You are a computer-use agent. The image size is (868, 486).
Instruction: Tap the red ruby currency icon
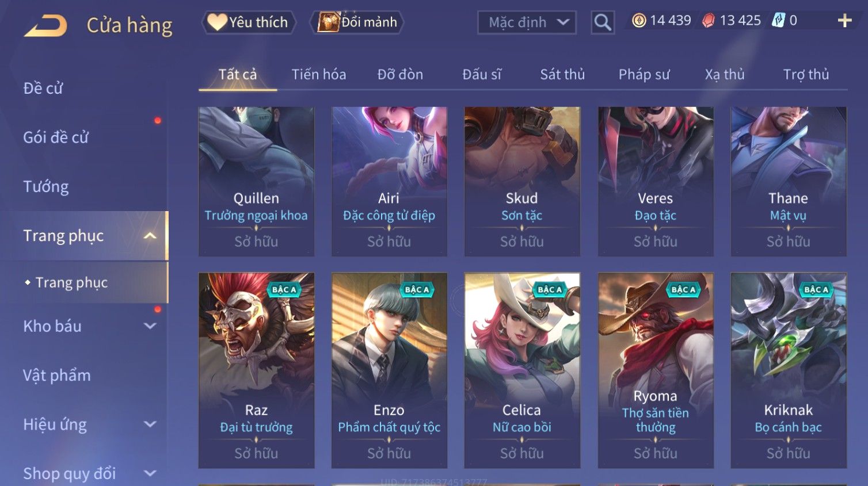(708, 21)
